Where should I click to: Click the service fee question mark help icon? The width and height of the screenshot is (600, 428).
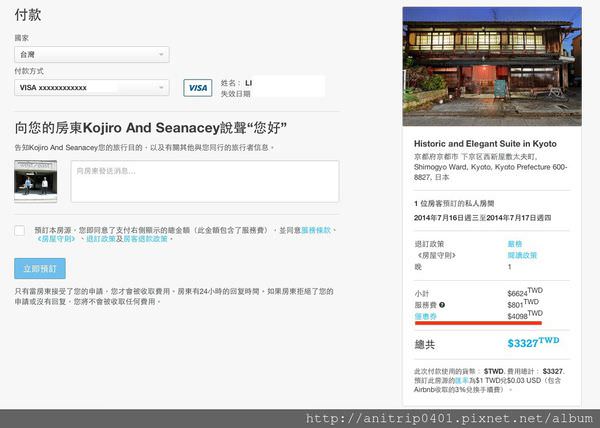tap(442, 305)
